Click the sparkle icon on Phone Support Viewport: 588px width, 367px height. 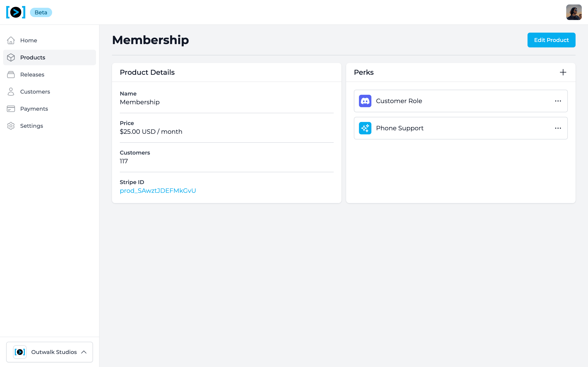click(x=365, y=128)
